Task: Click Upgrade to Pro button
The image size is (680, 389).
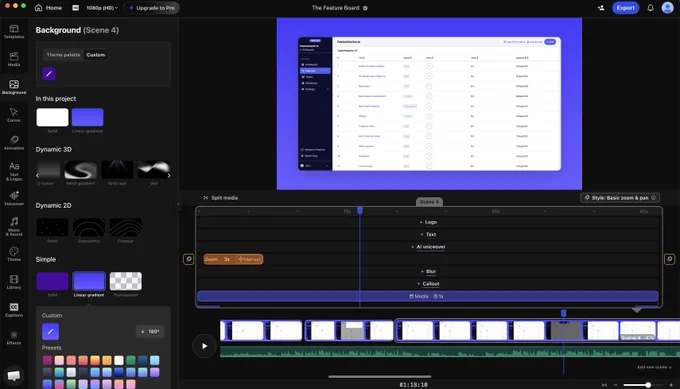Action: 152,8
